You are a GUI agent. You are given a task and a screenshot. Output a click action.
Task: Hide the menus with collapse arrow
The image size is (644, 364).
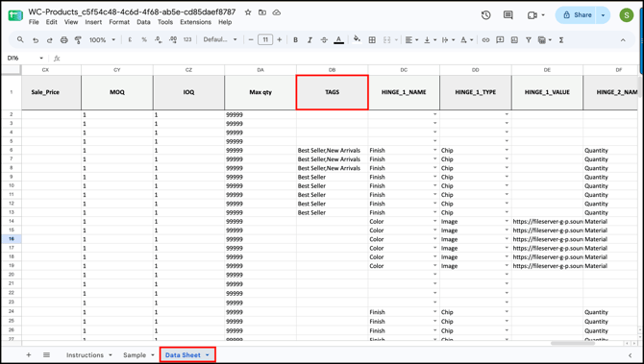click(623, 39)
